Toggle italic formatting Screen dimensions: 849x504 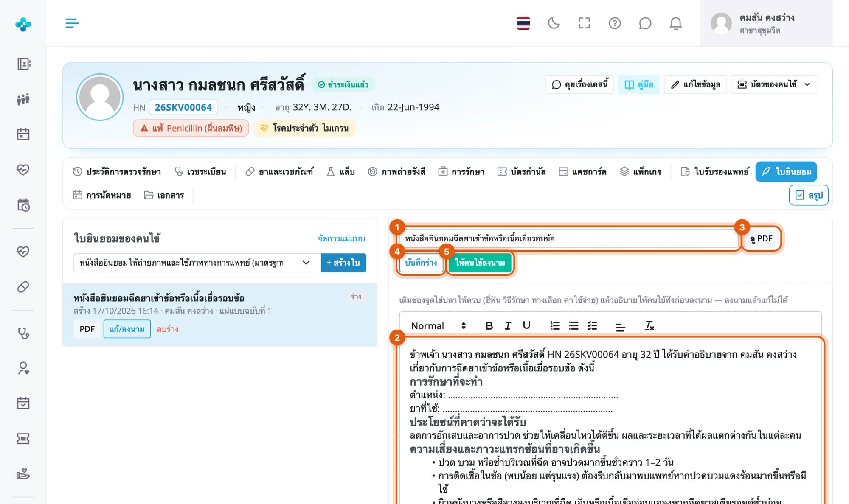click(508, 326)
